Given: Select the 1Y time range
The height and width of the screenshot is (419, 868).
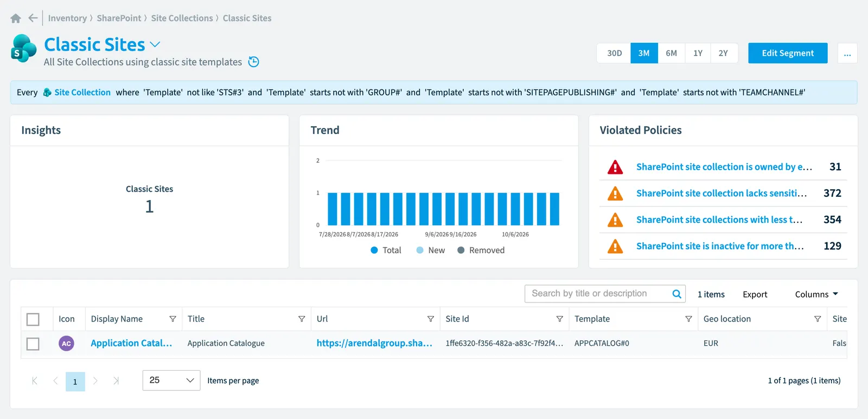Looking at the screenshot, I should [698, 53].
